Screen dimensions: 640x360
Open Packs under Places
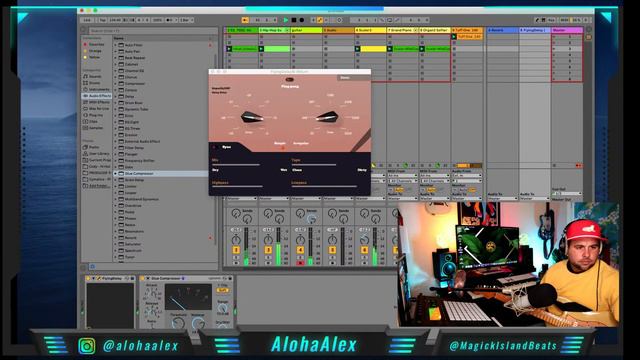point(94,147)
